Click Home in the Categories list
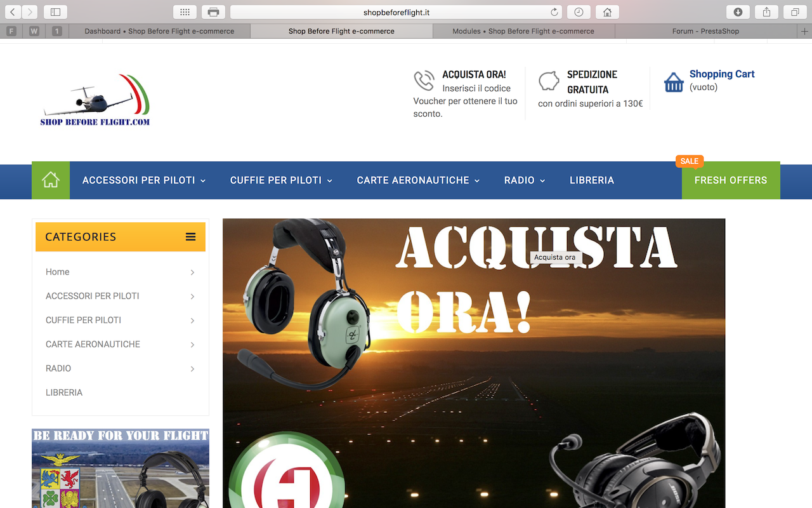Screen dimensions: 812x508 (x=58, y=272)
